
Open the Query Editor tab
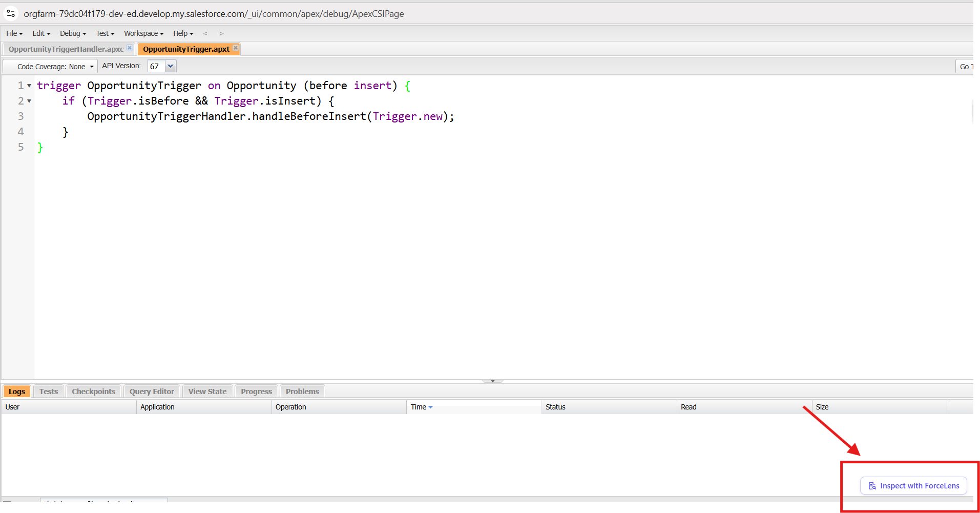(x=152, y=392)
